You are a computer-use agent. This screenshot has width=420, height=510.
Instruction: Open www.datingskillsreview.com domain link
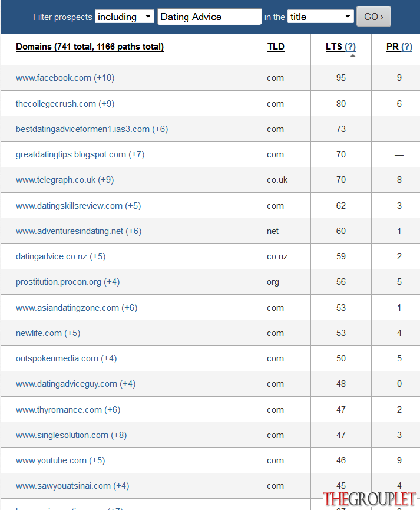pos(78,206)
